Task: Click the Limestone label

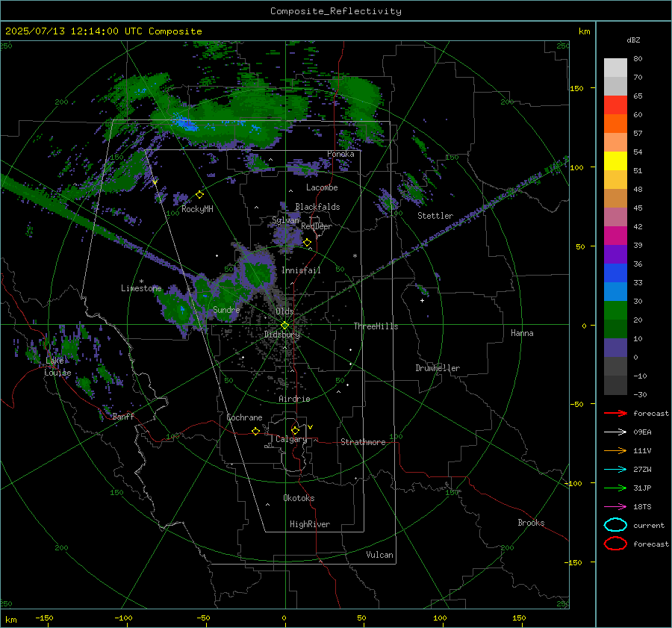Action: (x=141, y=288)
